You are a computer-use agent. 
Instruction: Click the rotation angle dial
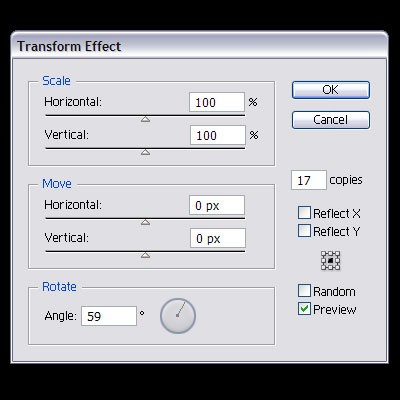[178, 316]
